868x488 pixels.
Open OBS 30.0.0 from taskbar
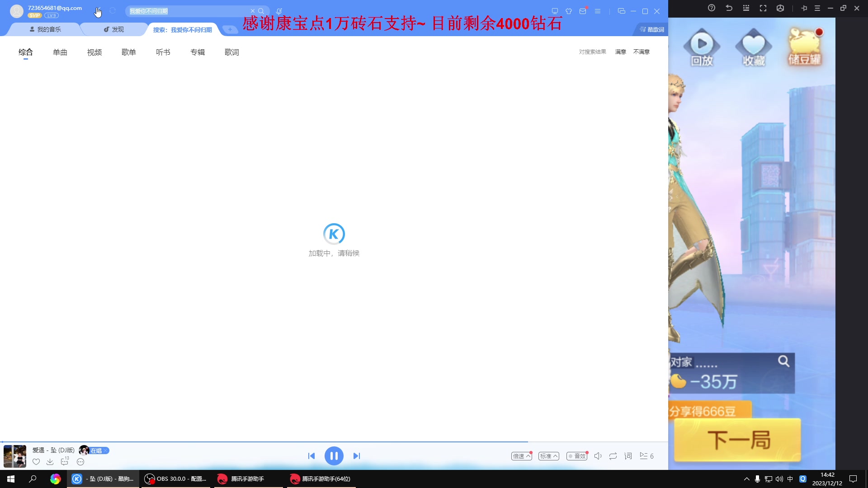(x=176, y=479)
